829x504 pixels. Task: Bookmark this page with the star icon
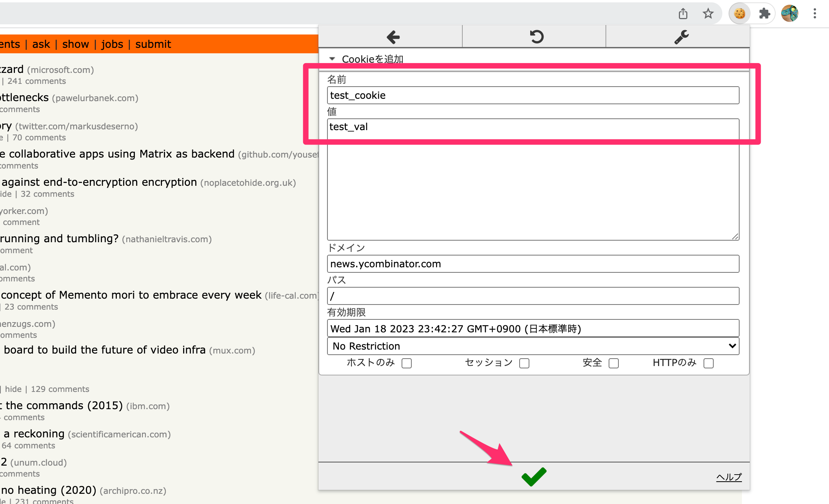pos(708,14)
